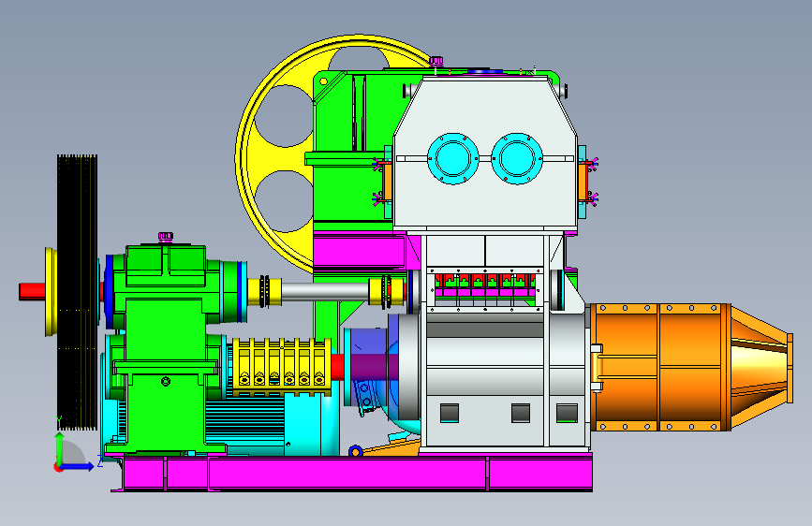Click the magenta cap atop the upper housing
The width and height of the screenshot is (812, 526).
pyautogui.click(x=436, y=62)
